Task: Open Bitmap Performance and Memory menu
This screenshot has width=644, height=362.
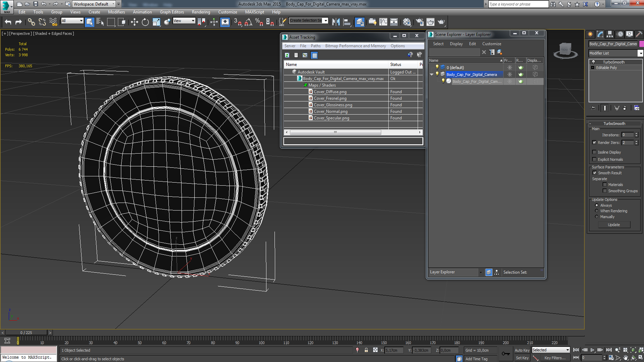Action: pos(355,46)
